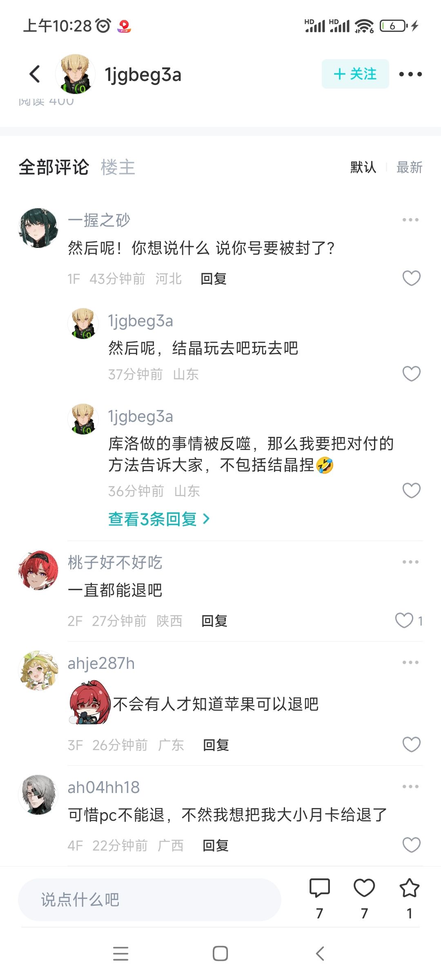Like ah04hh18's 4F comment heart
The height and width of the screenshot is (980, 441).
point(411,845)
